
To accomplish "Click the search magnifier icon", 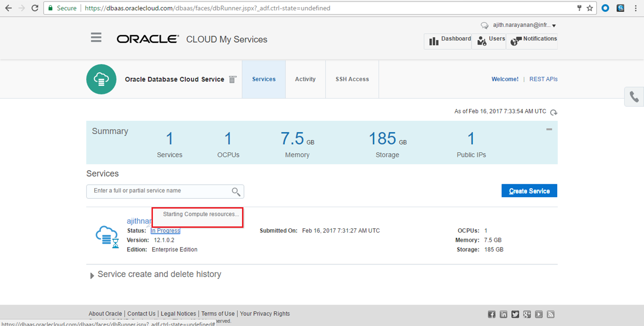I will pyautogui.click(x=236, y=191).
